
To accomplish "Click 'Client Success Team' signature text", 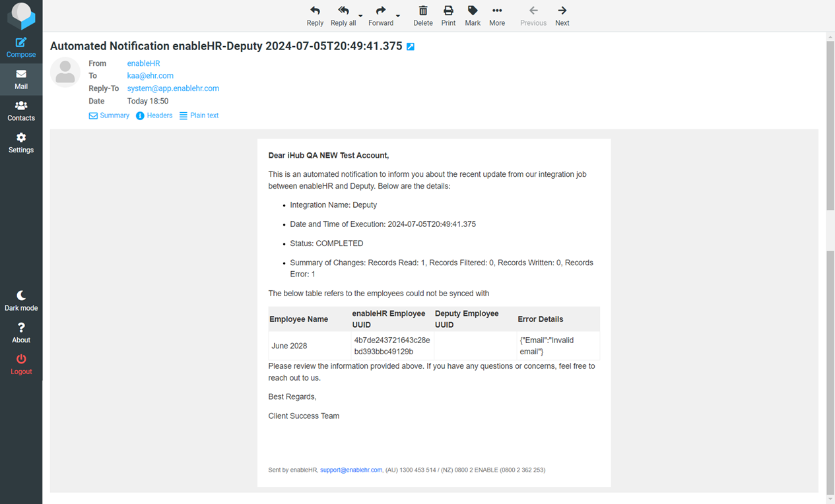I will pyautogui.click(x=304, y=416).
